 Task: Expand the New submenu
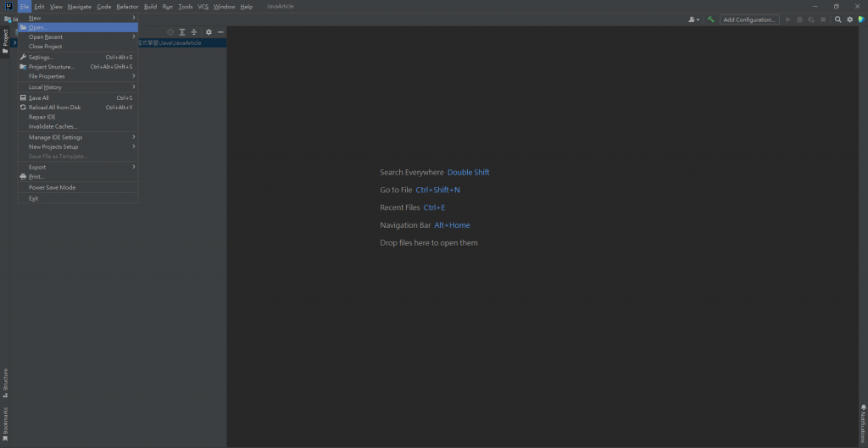coord(78,18)
